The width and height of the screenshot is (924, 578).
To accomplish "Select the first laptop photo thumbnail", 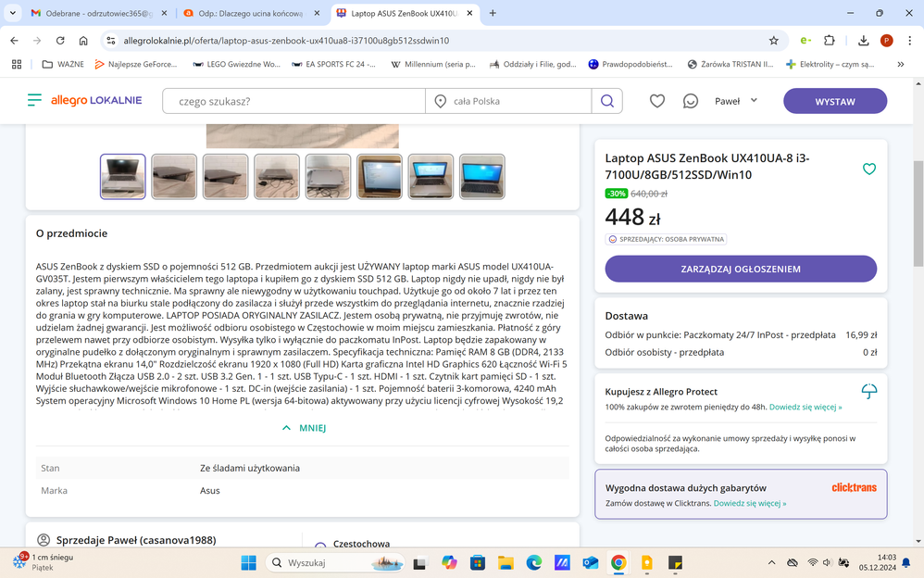I will pyautogui.click(x=122, y=176).
